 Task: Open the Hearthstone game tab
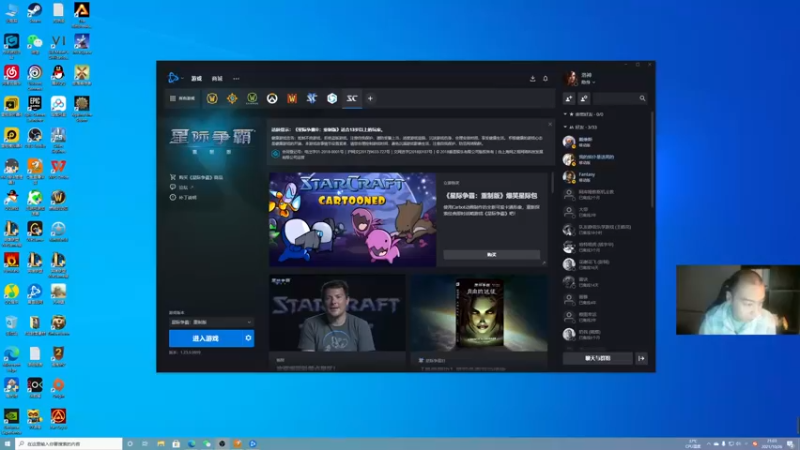[232, 98]
